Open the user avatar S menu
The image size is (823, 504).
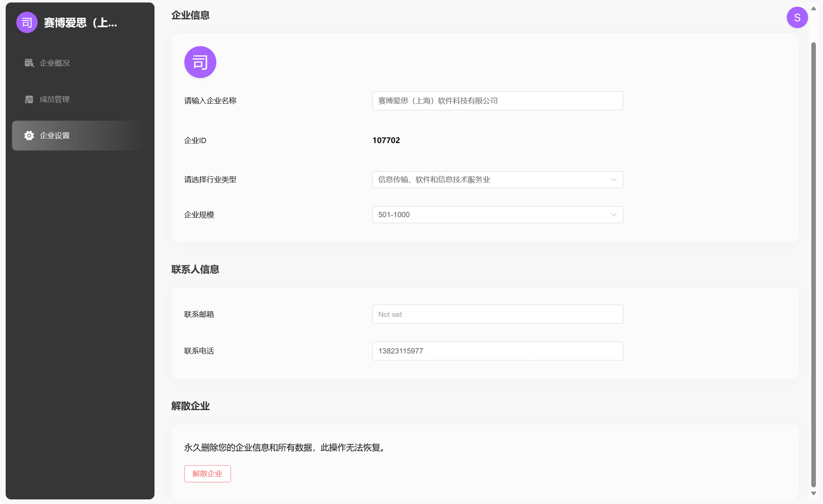797,17
